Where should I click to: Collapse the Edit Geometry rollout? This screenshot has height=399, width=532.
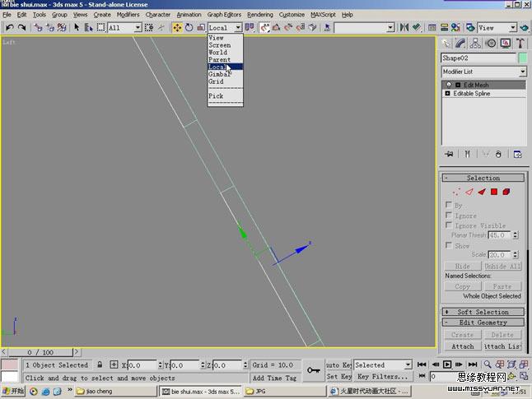click(x=483, y=322)
